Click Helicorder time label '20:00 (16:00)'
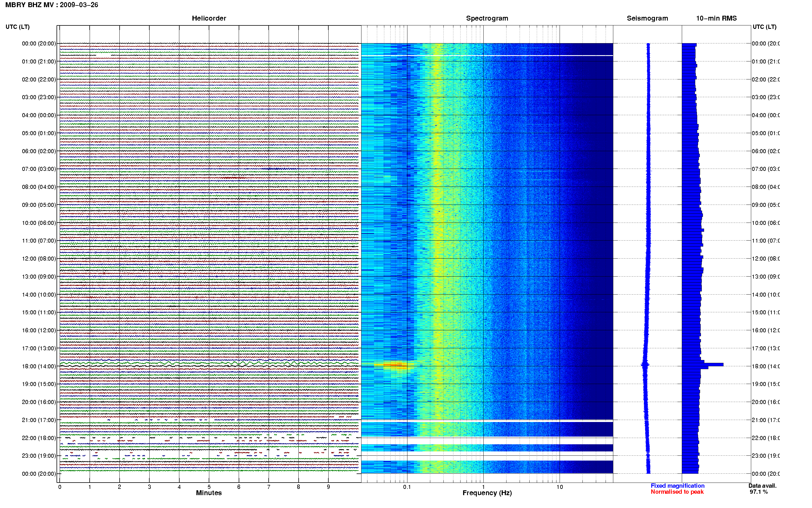 coord(39,402)
